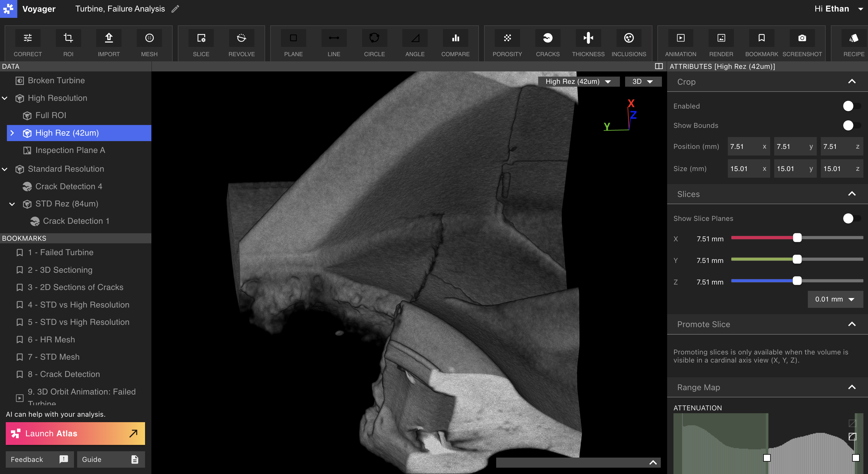Take a SCREENSHOT of the view
This screenshot has width=868, height=474.
click(802, 43)
